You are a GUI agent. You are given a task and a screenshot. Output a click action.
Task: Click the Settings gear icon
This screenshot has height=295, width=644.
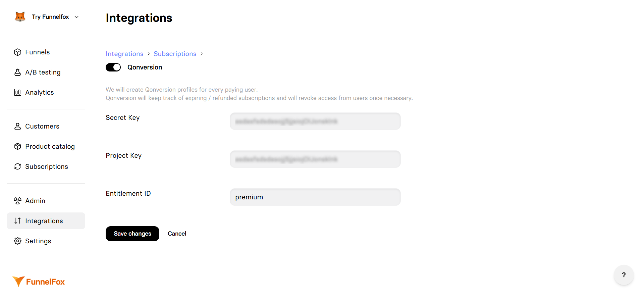[x=17, y=241]
